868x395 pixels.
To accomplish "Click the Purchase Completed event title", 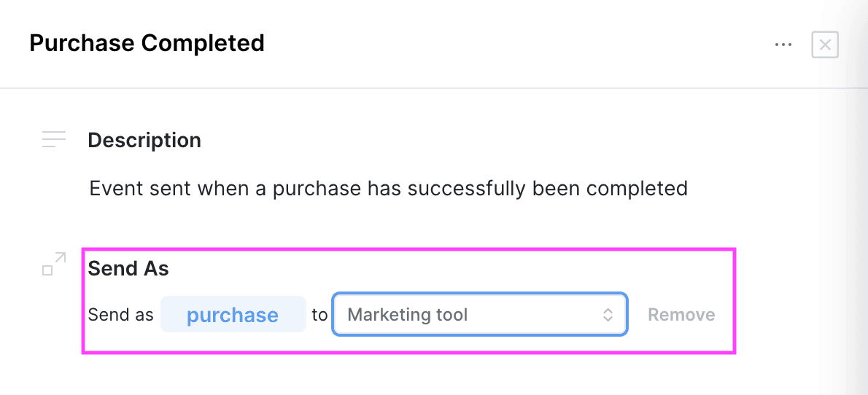I will (x=147, y=43).
